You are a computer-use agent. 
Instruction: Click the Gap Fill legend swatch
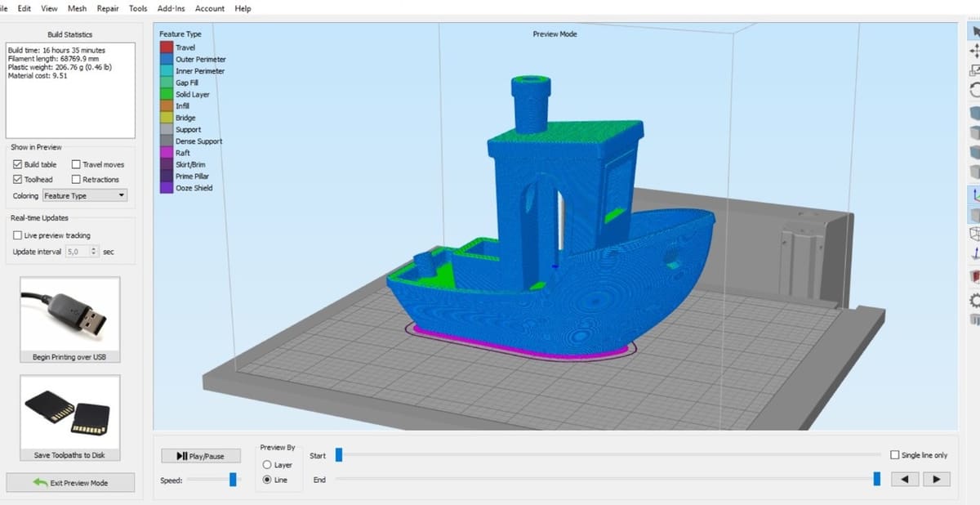pos(167,83)
